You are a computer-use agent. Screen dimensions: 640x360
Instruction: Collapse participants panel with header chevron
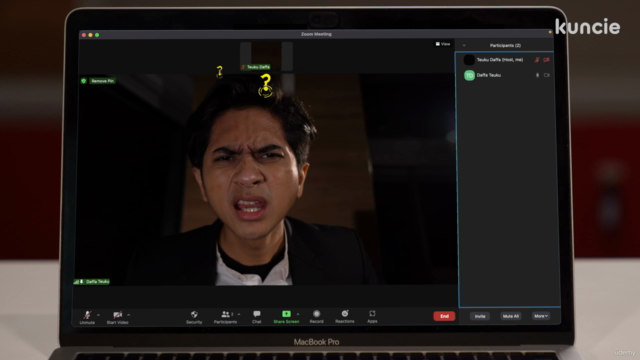click(x=464, y=45)
